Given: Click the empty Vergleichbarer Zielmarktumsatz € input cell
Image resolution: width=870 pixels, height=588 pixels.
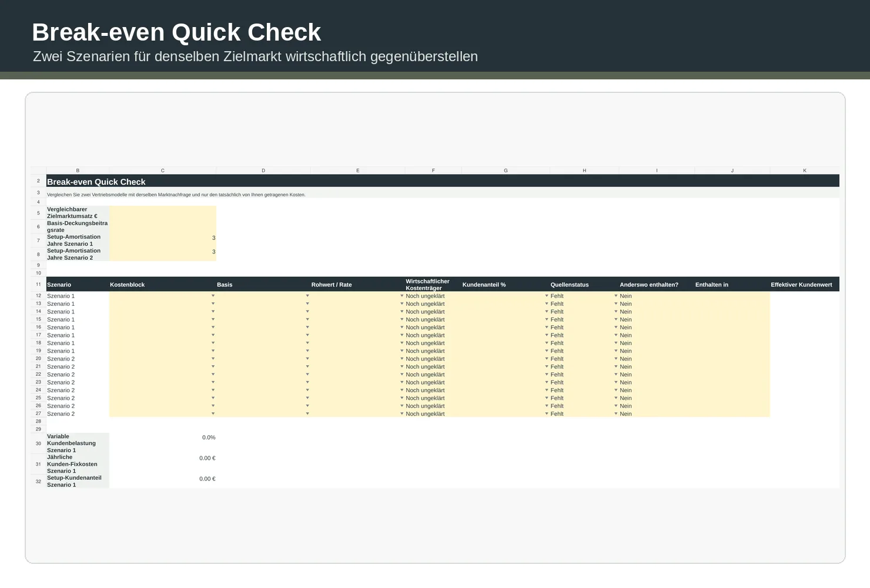Looking at the screenshot, I should coord(163,213).
